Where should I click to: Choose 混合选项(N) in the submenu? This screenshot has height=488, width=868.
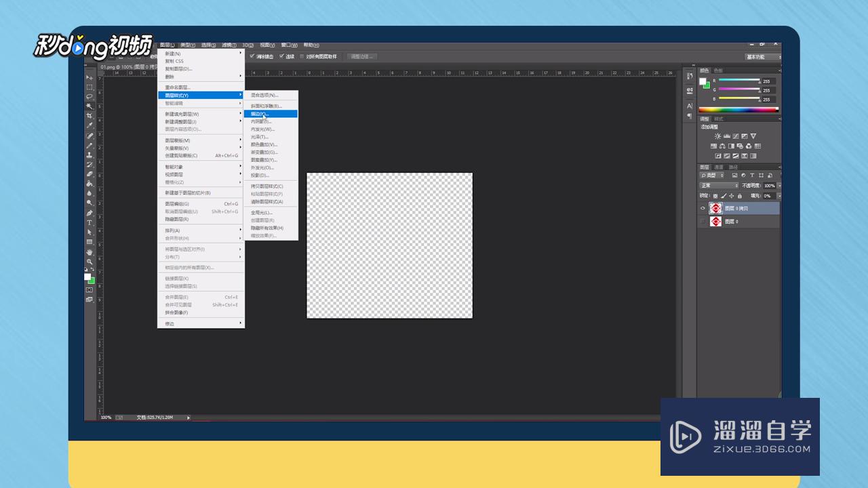pyautogui.click(x=271, y=95)
